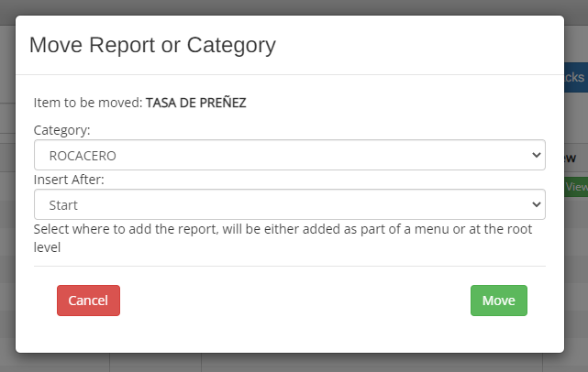Click the 'Item to be moved:' label
Viewport: 588px width, 372px height.
[88, 103]
